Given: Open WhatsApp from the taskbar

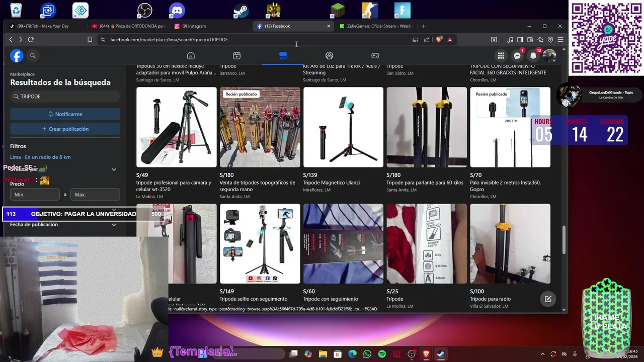Looking at the screenshot, I should (x=367, y=354).
